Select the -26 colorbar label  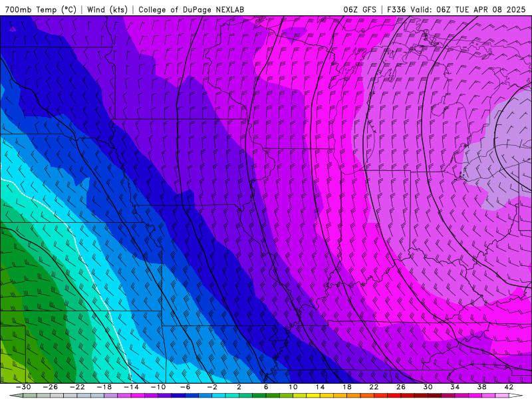(x=51, y=387)
